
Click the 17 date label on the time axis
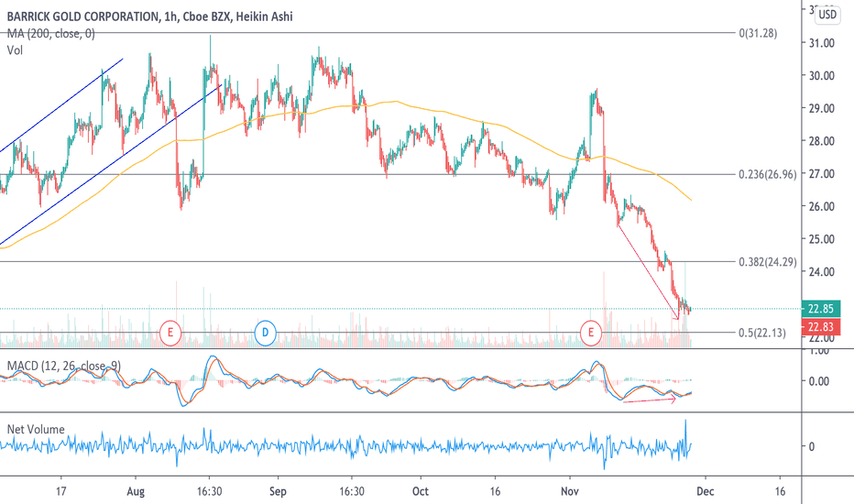pos(61,491)
